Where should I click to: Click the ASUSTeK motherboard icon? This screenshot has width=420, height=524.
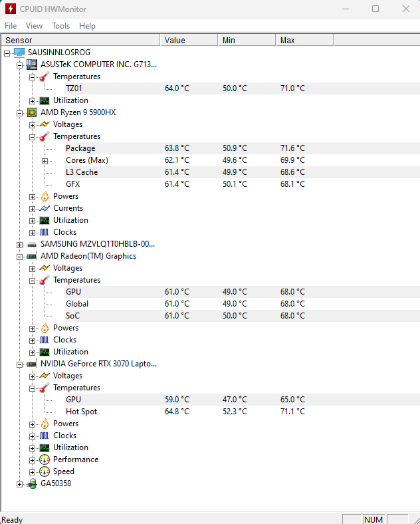point(32,65)
